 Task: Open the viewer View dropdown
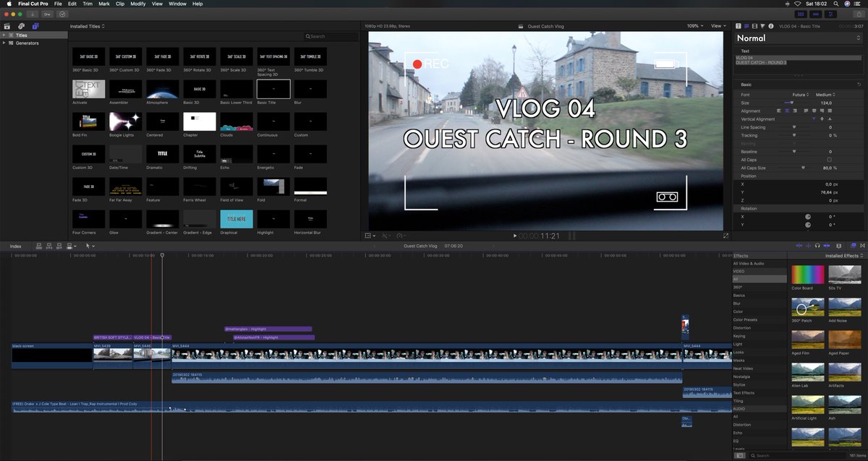click(718, 26)
